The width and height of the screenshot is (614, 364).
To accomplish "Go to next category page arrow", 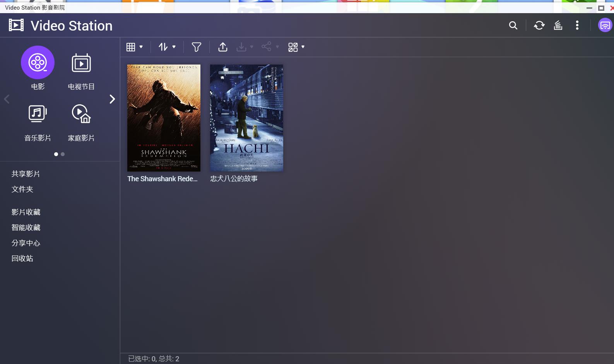I will [x=112, y=99].
